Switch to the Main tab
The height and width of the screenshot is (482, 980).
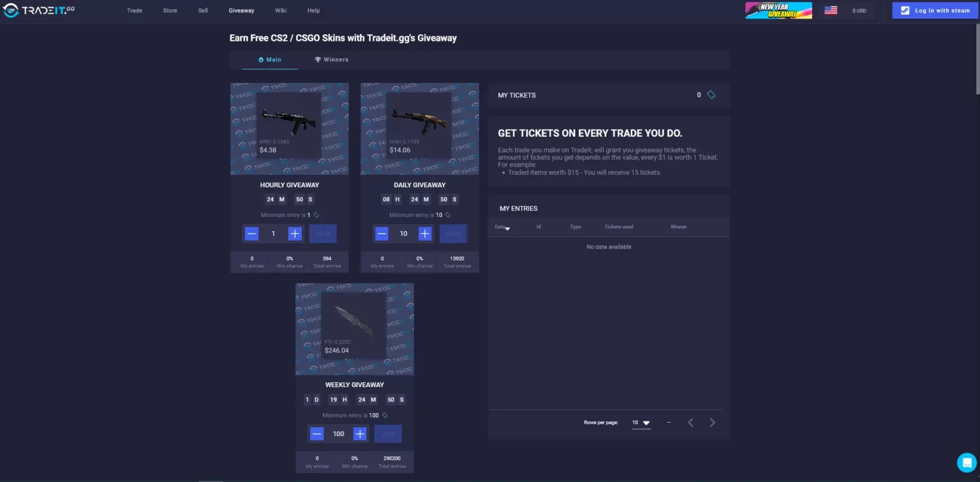270,59
